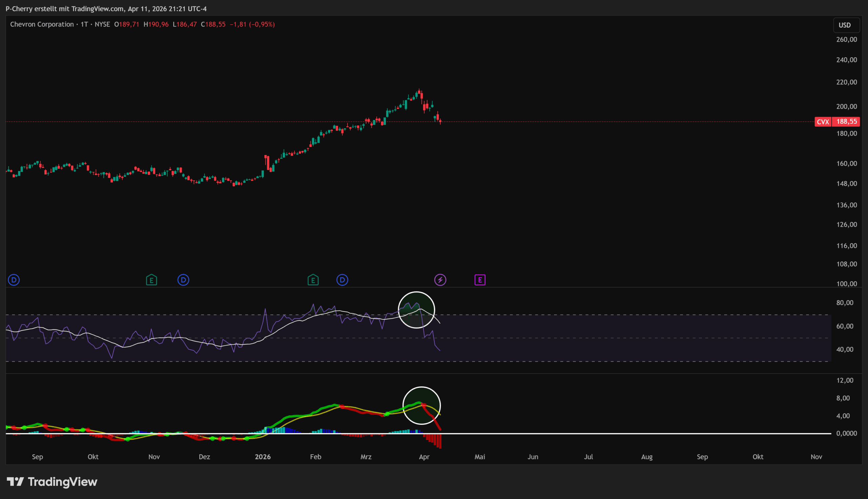Image resolution: width=868 pixels, height=499 pixels.
Task: Click the purple lightning bolt event marker
Action: [x=440, y=280]
